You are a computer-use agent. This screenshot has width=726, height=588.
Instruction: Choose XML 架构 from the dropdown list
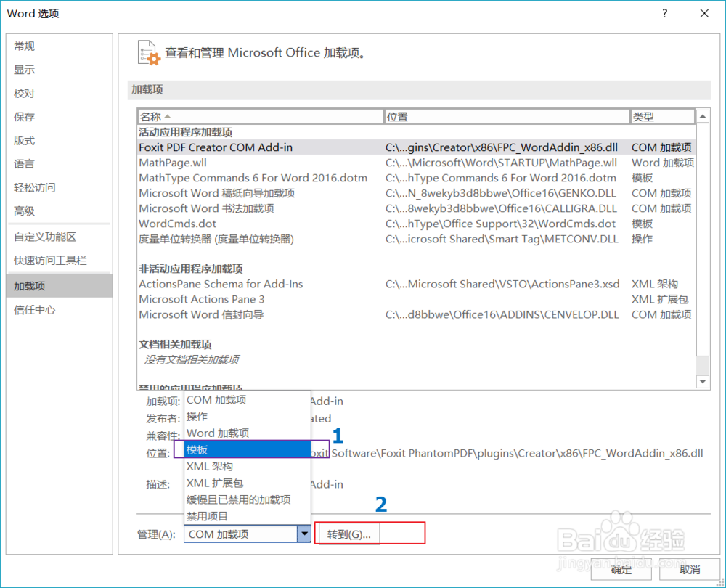tap(248, 466)
